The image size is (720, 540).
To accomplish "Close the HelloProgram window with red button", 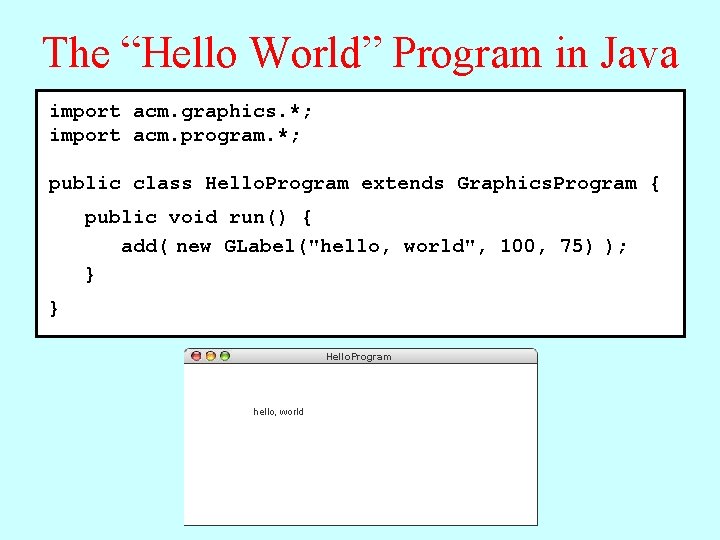I will (196, 356).
